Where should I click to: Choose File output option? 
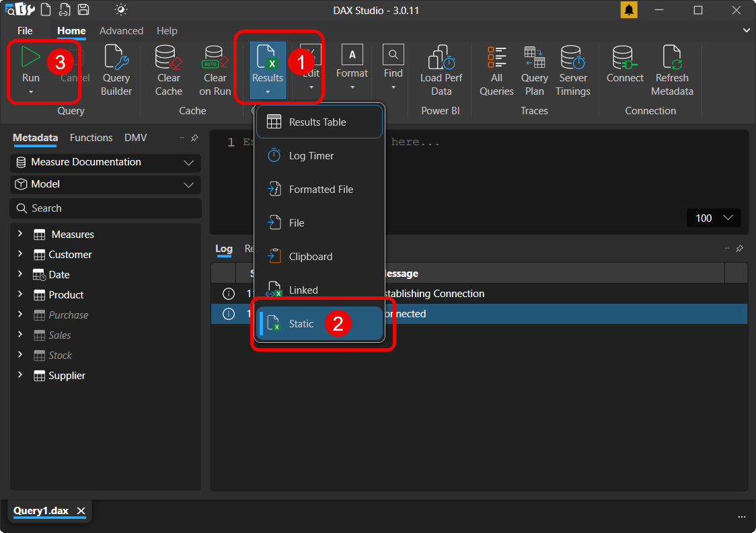pos(319,223)
